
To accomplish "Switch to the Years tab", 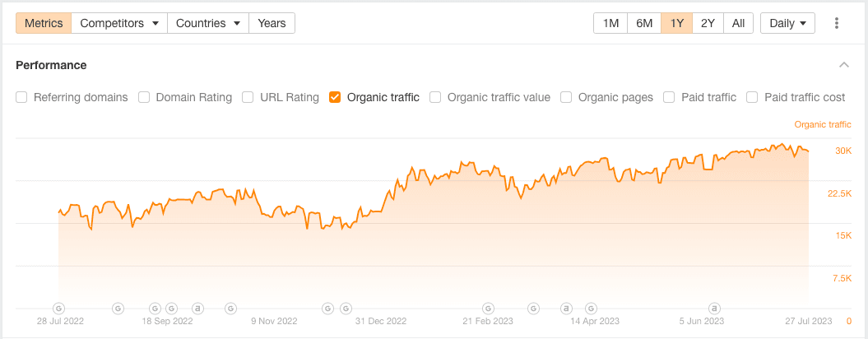I will (272, 23).
